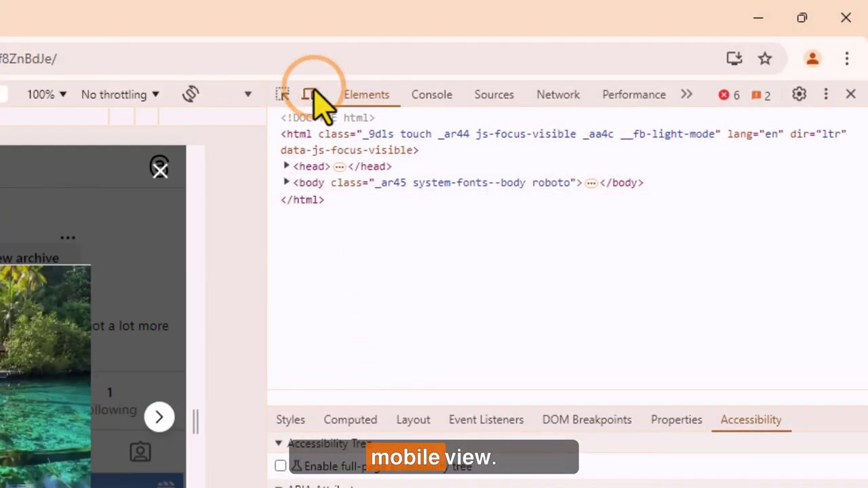The image size is (868, 488).
Task: Bookmark the page using the star icon
Action: pyautogui.click(x=765, y=58)
